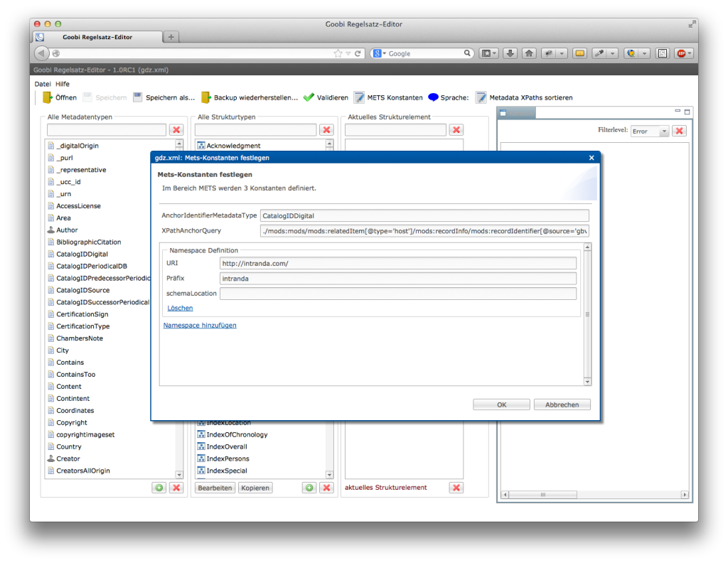Minimize the console panel
Image resolution: width=728 pixels, height=563 pixels.
click(678, 112)
